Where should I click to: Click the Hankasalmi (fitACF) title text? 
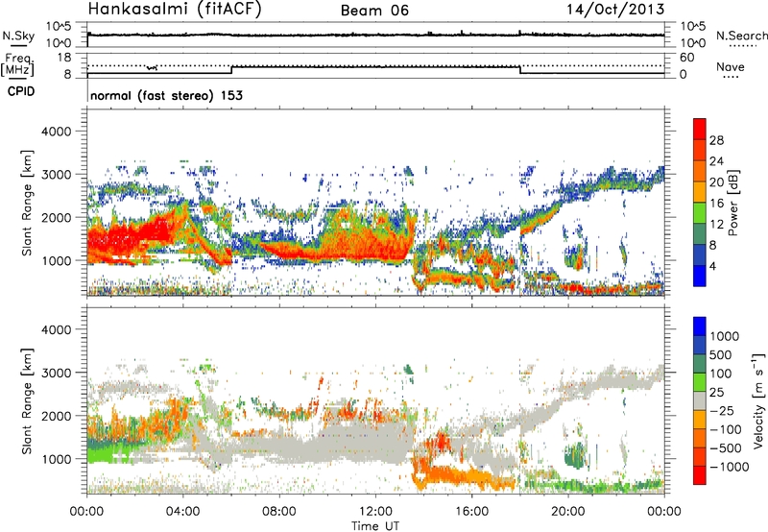[175, 10]
